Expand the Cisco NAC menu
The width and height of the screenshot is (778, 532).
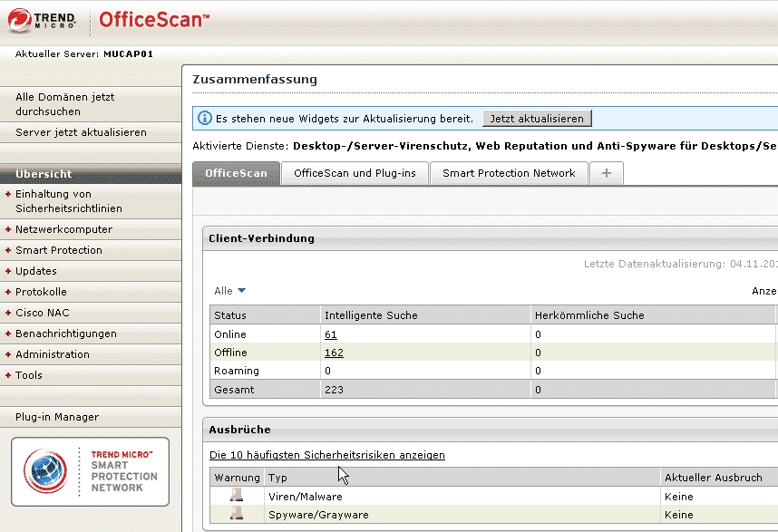(8, 313)
